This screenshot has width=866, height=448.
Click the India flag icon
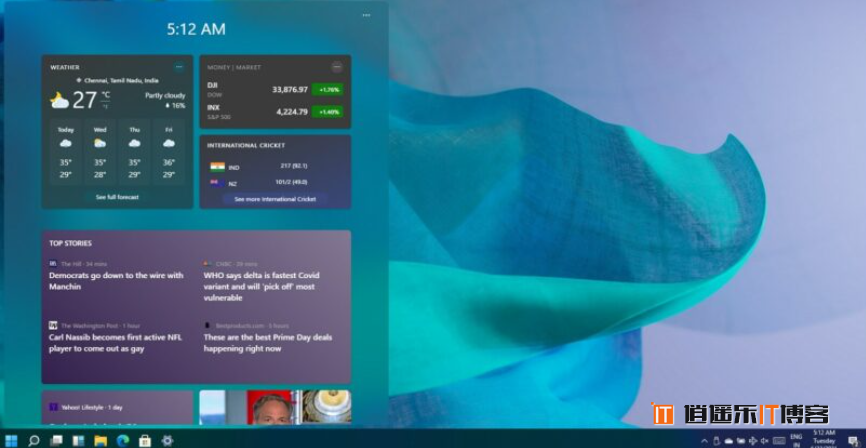click(218, 167)
